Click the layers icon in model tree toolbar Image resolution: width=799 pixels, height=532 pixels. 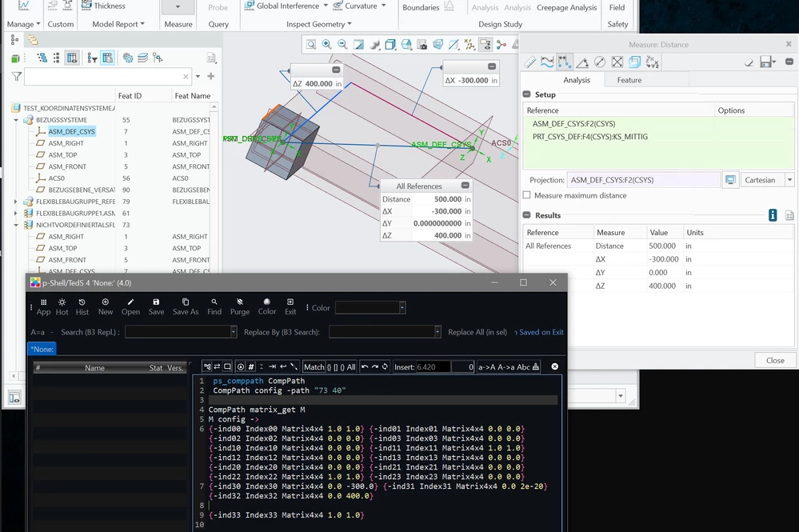click(142, 58)
